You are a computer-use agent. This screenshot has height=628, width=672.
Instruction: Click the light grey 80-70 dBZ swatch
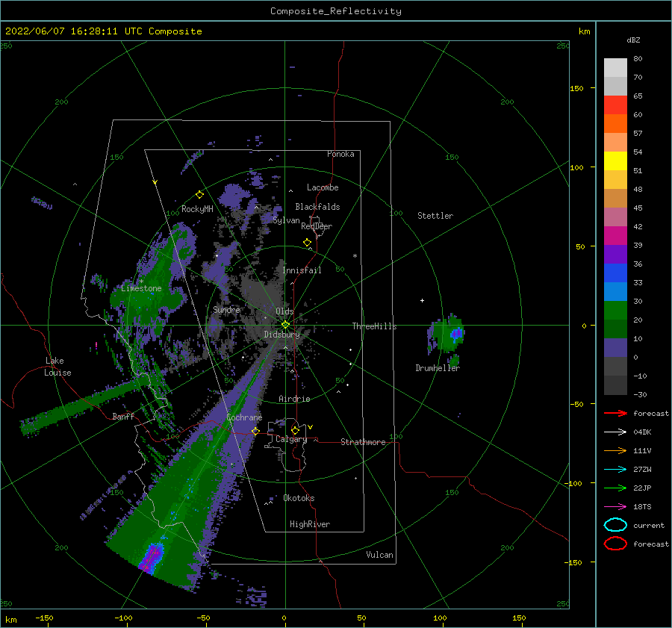click(x=615, y=68)
